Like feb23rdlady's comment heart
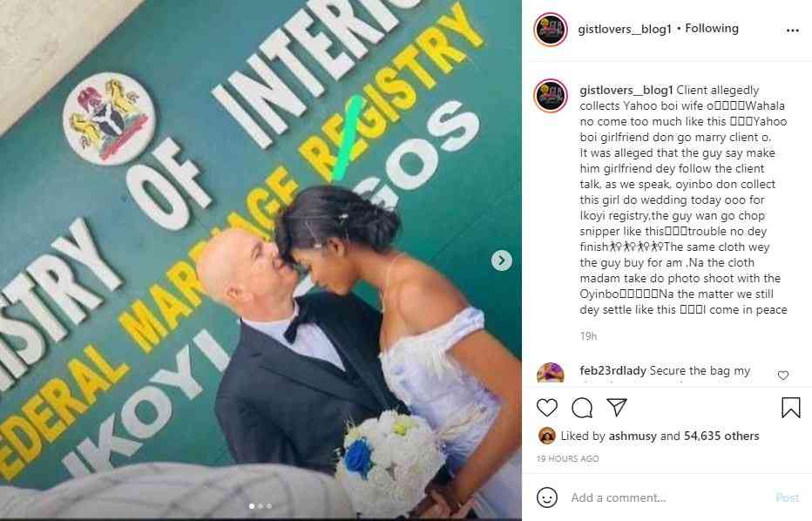The image size is (812, 521). [x=783, y=375]
